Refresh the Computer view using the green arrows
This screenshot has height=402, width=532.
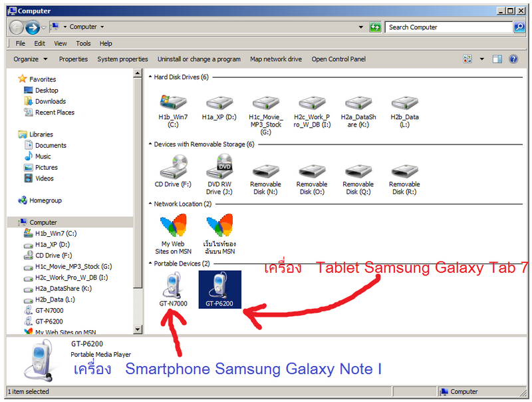pos(375,27)
